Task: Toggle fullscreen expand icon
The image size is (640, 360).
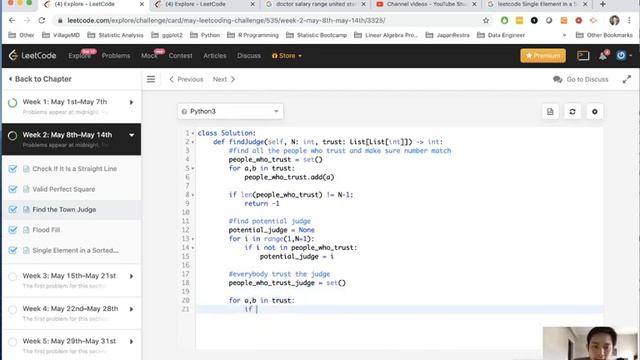Action: [627, 80]
